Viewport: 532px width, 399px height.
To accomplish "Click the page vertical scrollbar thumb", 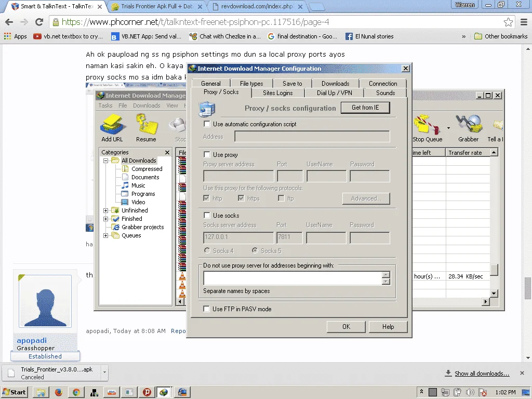I will coord(528,288).
